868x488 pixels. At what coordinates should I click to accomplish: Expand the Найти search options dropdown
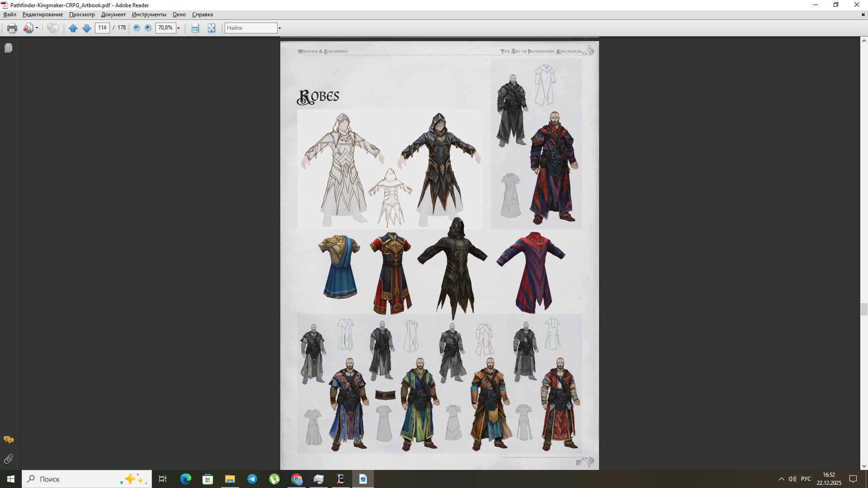tap(279, 28)
